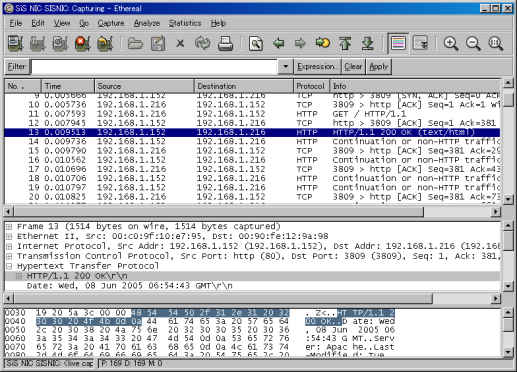Sort by the Destination column header

point(244,86)
